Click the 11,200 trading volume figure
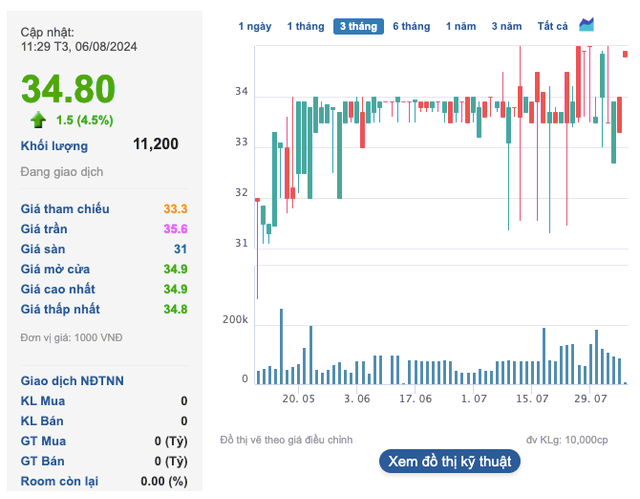The height and width of the screenshot is (499, 640). (x=155, y=144)
